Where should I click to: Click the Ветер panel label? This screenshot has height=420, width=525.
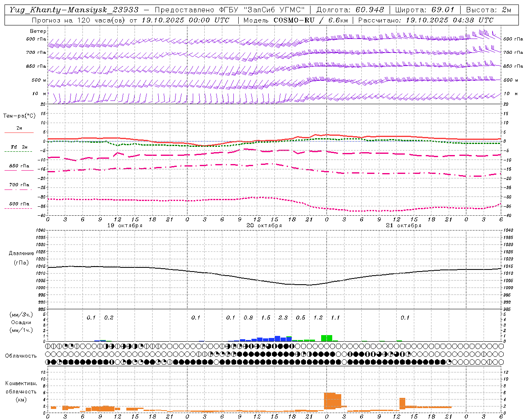(x=38, y=31)
